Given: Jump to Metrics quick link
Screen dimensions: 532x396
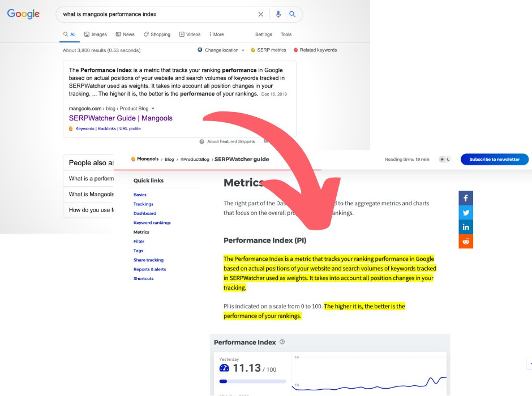Looking at the screenshot, I should [x=141, y=233].
